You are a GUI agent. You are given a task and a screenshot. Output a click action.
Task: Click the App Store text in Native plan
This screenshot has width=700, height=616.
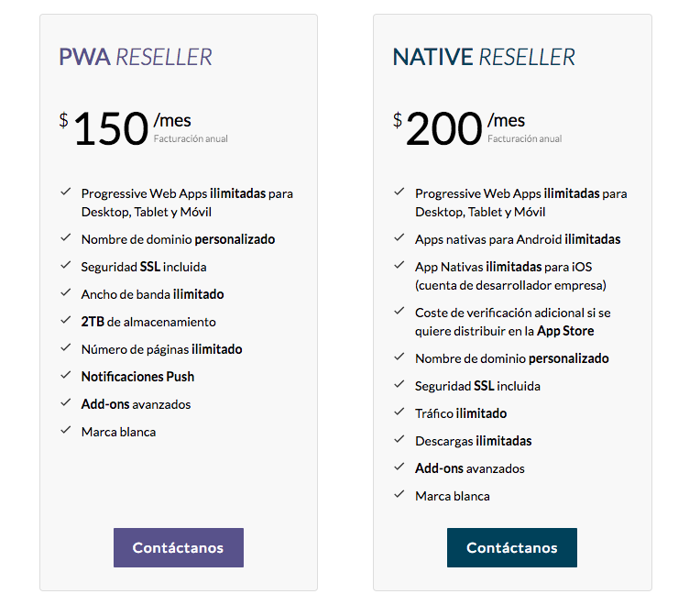point(565,331)
